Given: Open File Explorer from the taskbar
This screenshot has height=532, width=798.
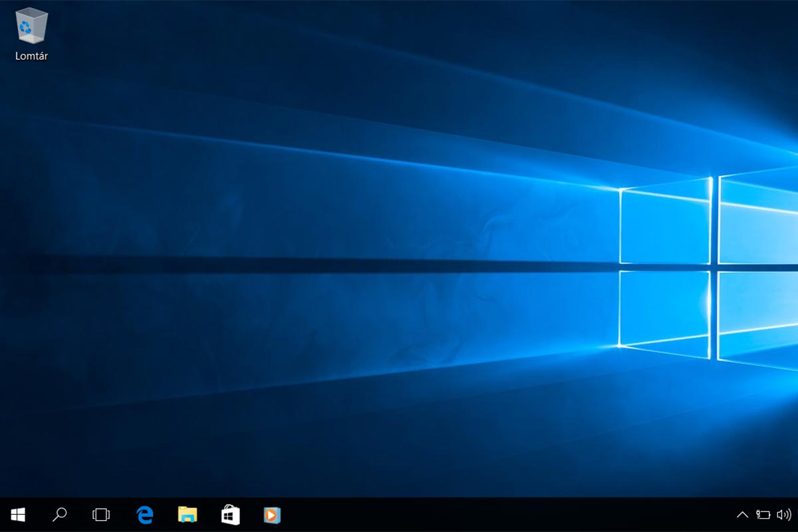Looking at the screenshot, I should (x=188, y=515).
